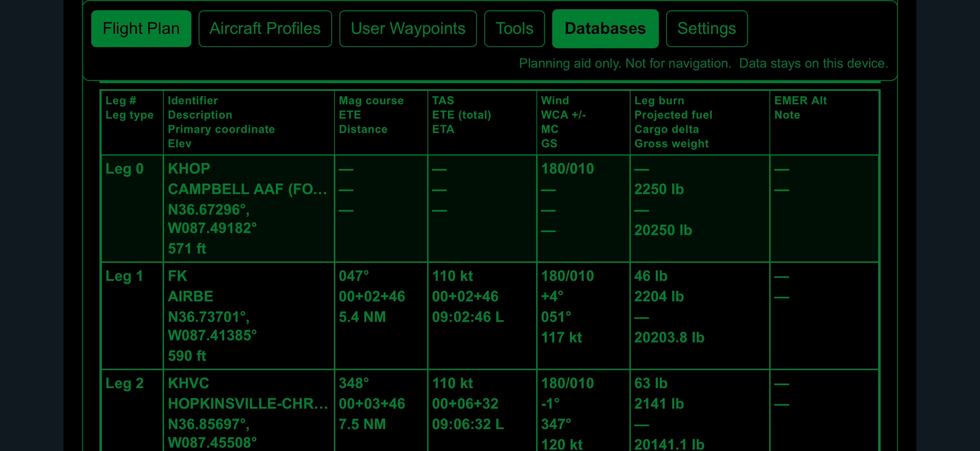980x451 pixels.
Task: Click the +4° wind correction value
Action: pyautogui.click(x=552, y=296)
